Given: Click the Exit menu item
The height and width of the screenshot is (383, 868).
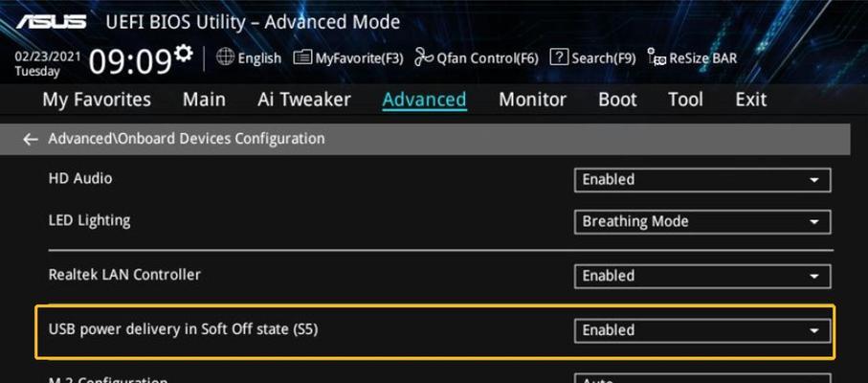Looking at the screenshot, I should pyautogui.click(x=751, y=100).
